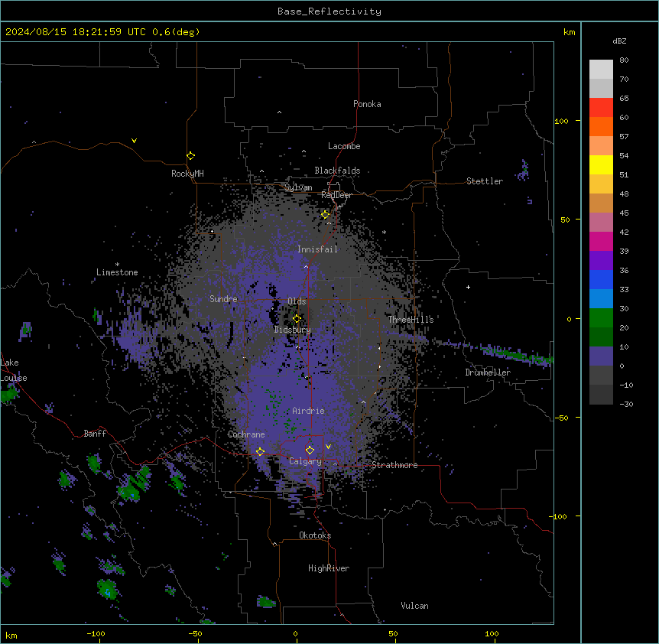The image size is (659, 644).
Task: Click the yellow marker inside Calgary boundary
Action: 310,450
